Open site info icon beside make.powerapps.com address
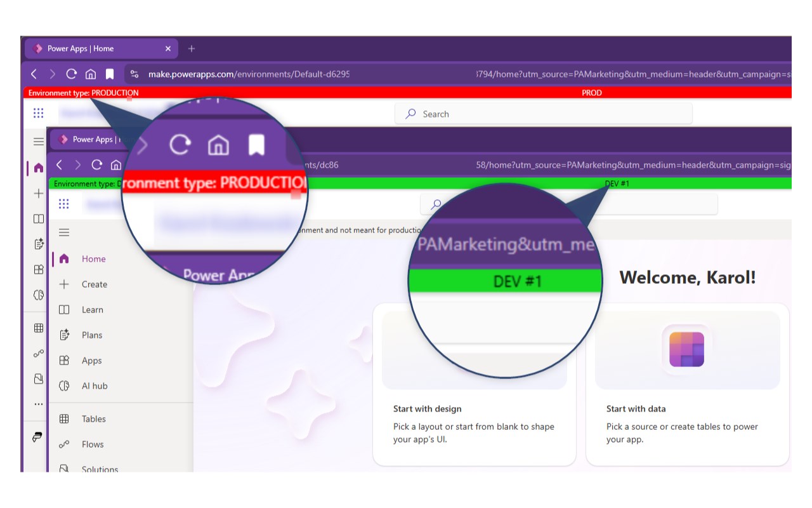 coord(134,74)
